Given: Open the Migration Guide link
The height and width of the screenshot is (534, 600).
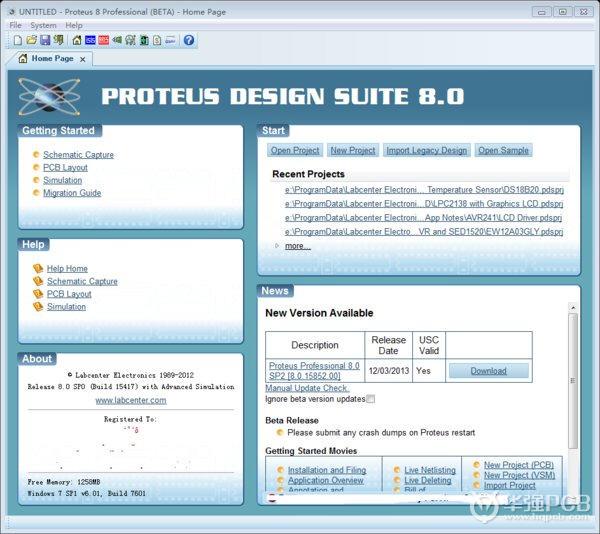Looking at the screenshot, I should 72,194.
